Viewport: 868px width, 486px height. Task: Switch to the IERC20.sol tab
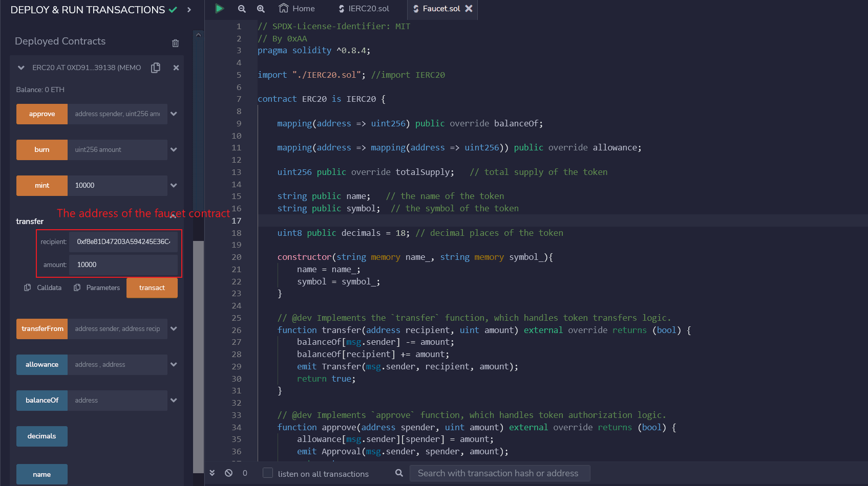tap(364, 9)
